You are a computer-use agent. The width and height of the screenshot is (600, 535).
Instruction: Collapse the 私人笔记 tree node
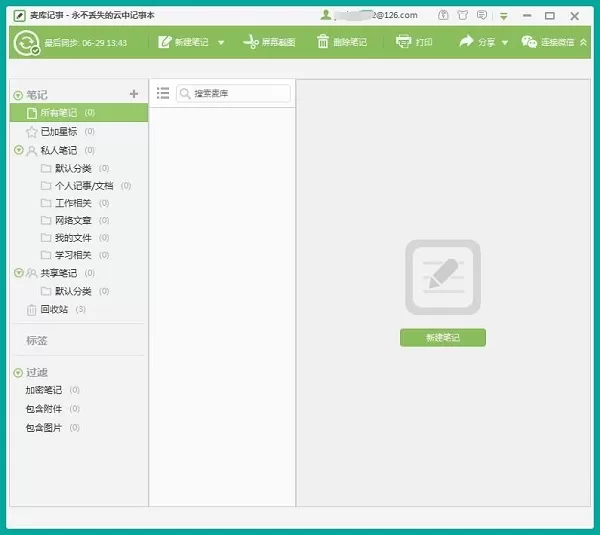pyautogui.click(x=18, y=150)
